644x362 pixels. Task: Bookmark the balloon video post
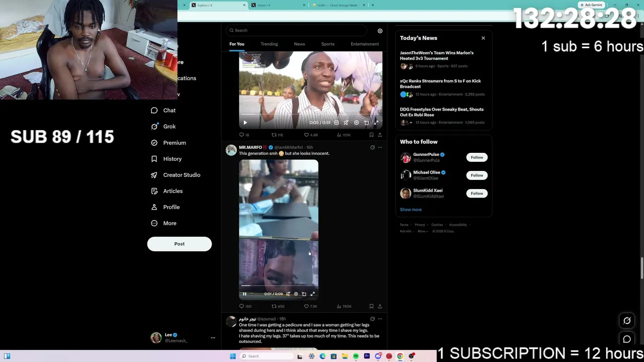pyautogui.click(x=371, y=135)
